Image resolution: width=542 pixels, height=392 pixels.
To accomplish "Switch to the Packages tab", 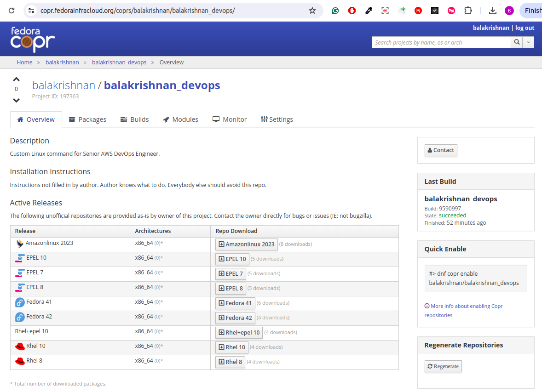I will pos(87,119).
